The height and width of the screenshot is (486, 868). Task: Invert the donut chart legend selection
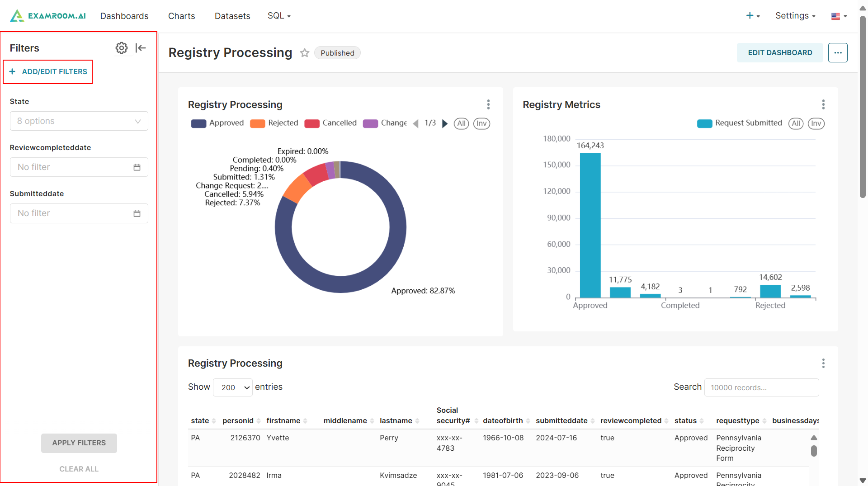point(481,123)
